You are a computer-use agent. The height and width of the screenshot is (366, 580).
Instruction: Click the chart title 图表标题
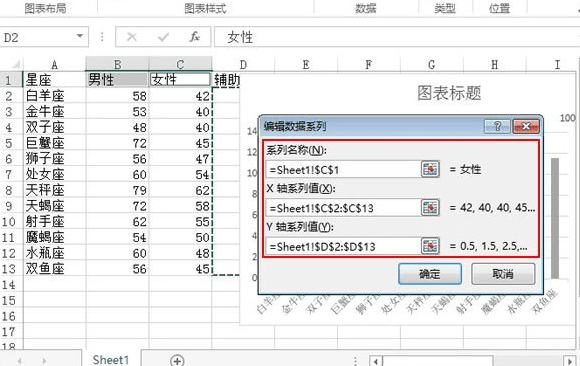(x=449, y=93)
